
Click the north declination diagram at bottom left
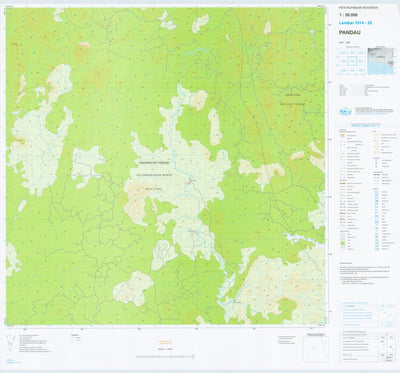coord(12,342)
